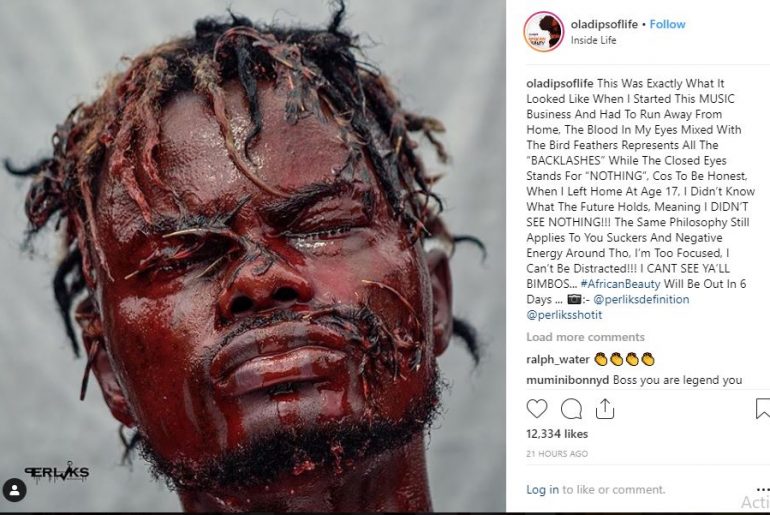The height and width of the screenshot is (515, 770).
Task: Like the post with the heart icon
Action: (x=537, y=409)
